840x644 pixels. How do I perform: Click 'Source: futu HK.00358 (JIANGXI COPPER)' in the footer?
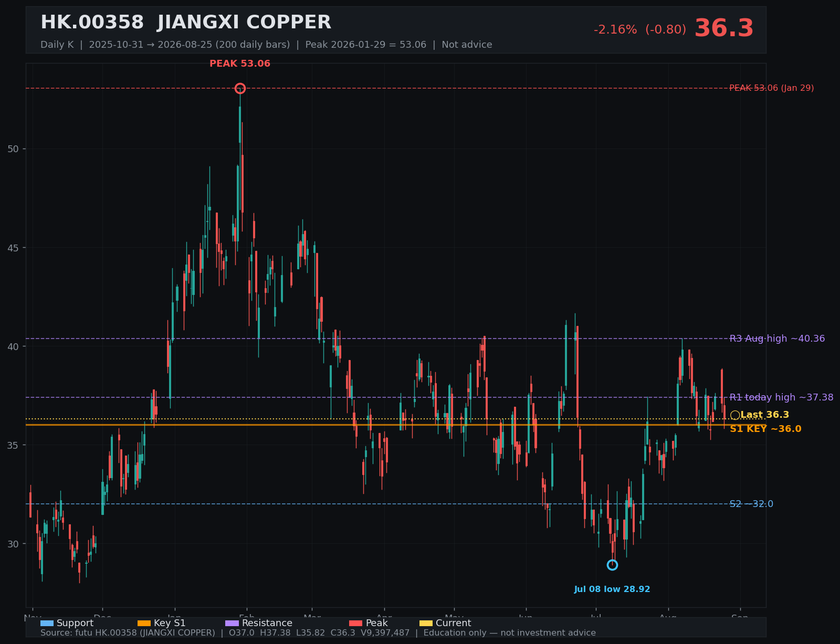point(128,633)
